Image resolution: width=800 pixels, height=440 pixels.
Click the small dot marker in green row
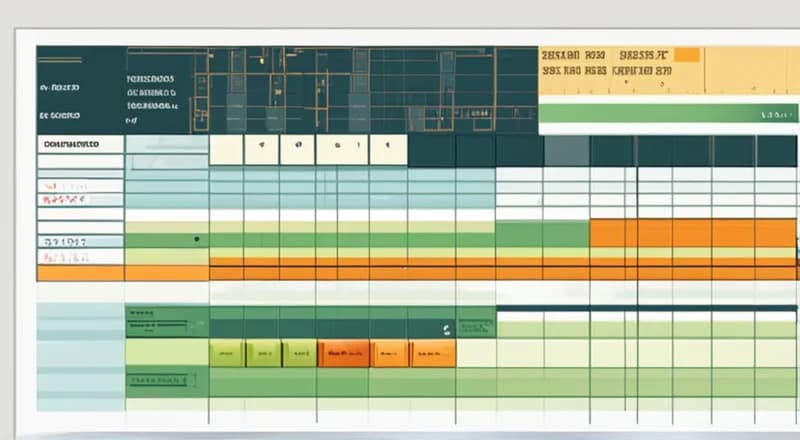click(x=196, y=240)
